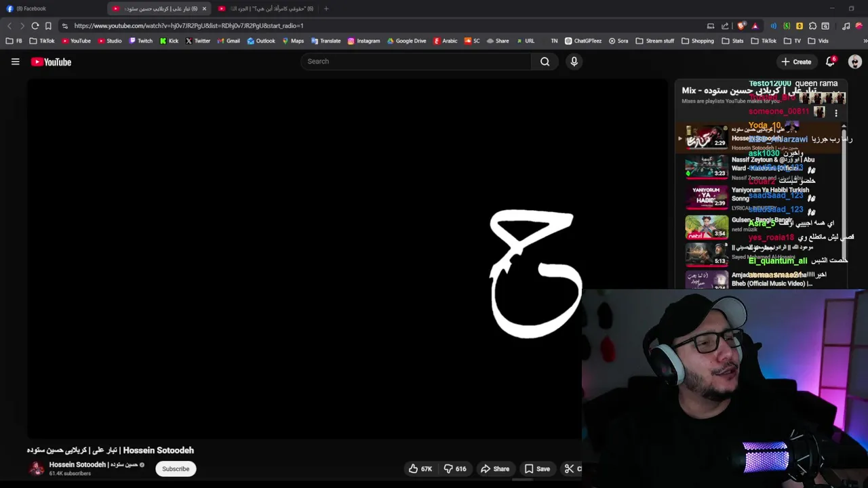Play Yaniyorum Ya Habibi 2:39 thumbnail

706,197
